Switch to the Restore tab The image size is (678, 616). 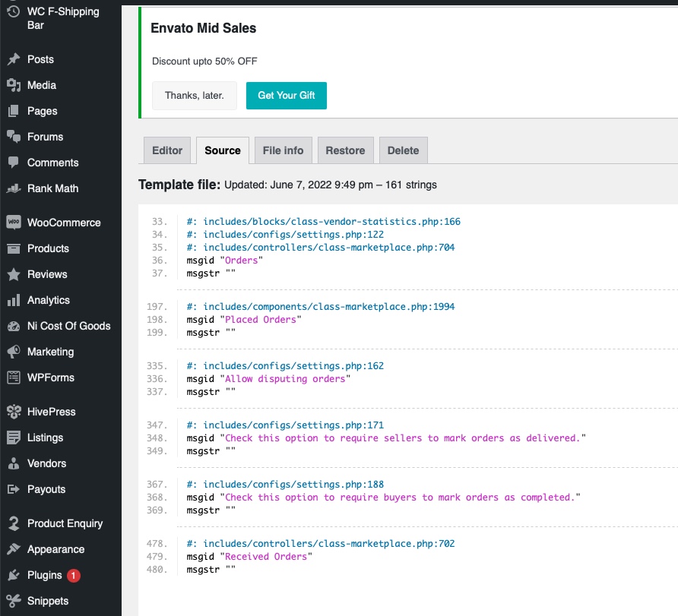coord(345,150)
